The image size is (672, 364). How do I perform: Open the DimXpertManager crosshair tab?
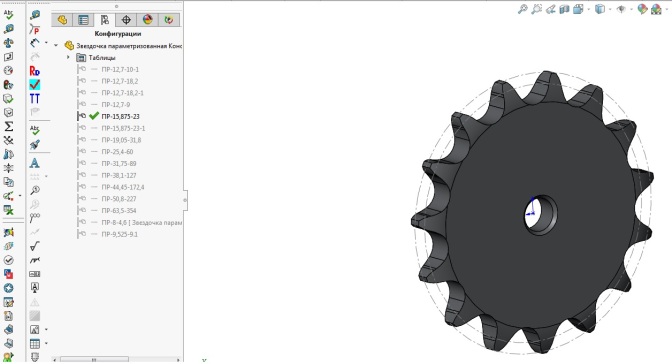point(126,20)
